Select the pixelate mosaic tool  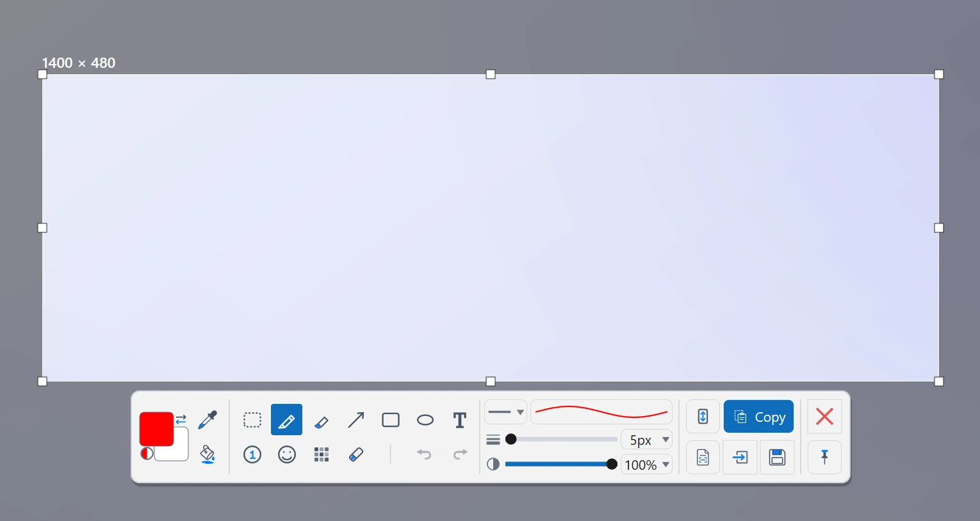[322, 454]
